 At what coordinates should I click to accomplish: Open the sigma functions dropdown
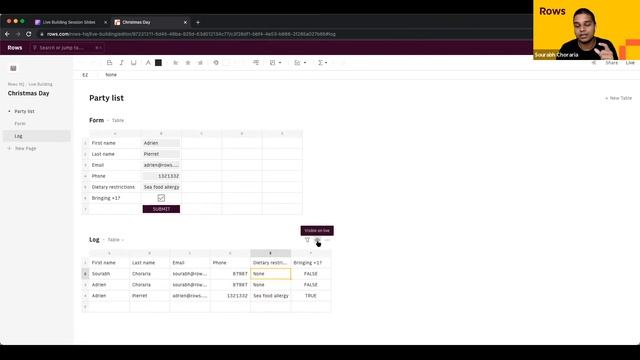point(322,63)
